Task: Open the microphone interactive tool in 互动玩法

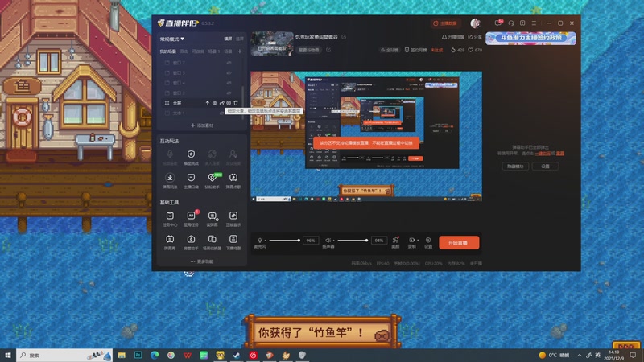Action: [x=170, y=157]
